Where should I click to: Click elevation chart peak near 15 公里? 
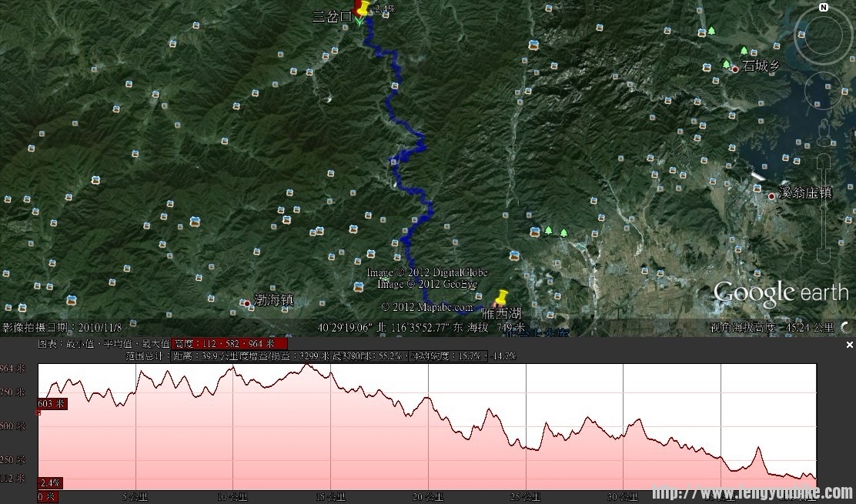(x=306, y=365)
